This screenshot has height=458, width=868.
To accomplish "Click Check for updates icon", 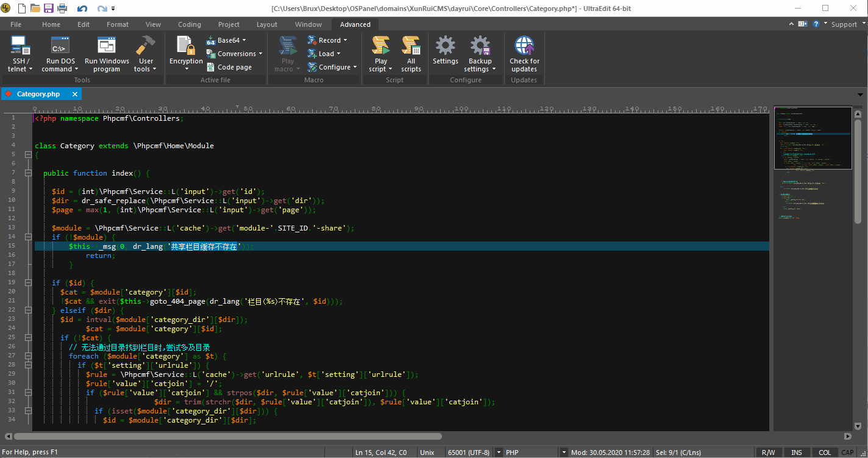I will [524, 46].
